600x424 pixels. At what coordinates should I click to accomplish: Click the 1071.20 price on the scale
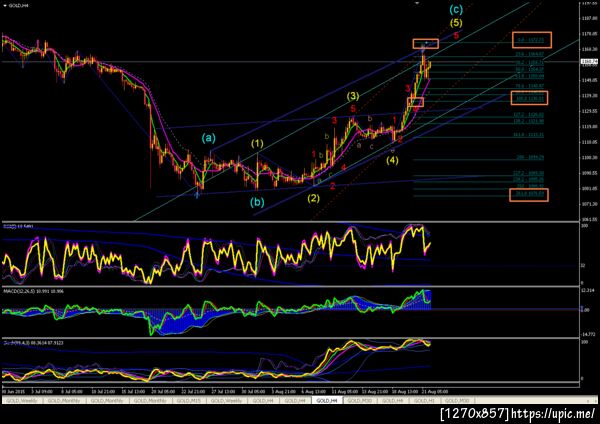pos(589,204)
